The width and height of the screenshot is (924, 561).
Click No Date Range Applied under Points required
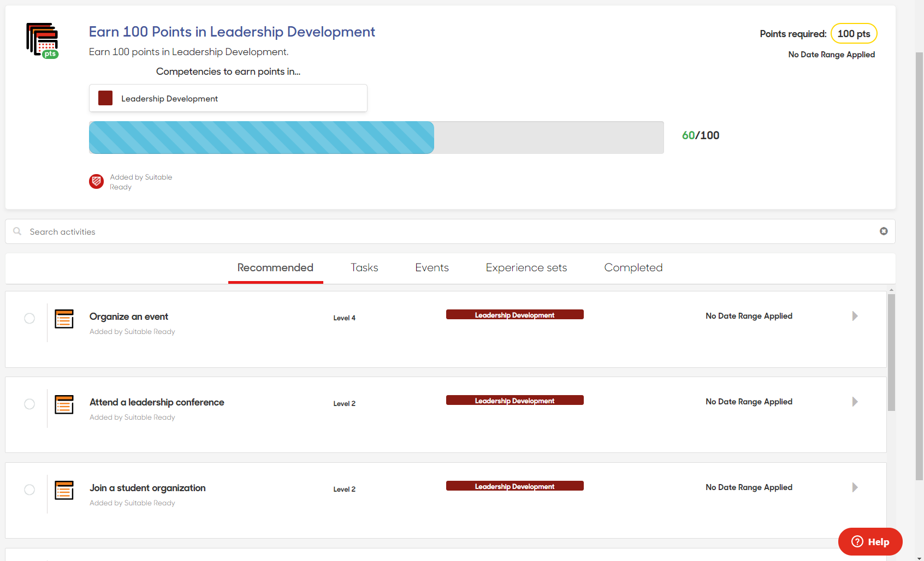click(832, 55)
